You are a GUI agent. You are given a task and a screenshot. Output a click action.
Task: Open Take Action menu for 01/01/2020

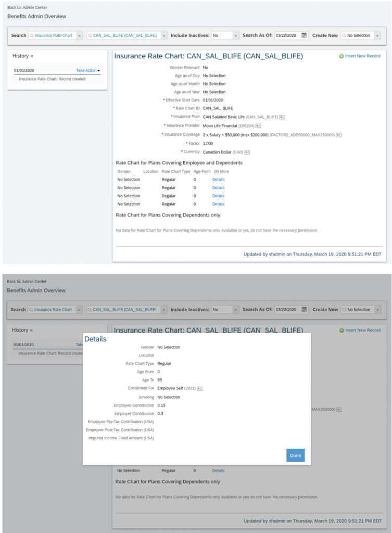point(87,70)
